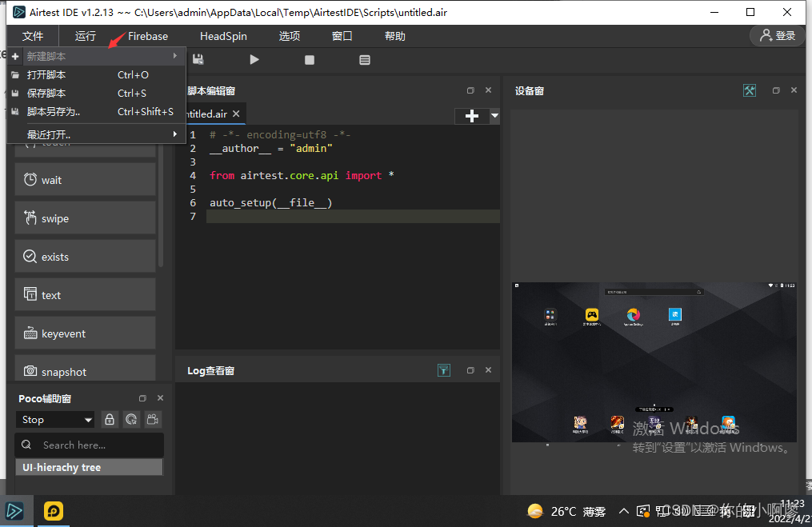Click the assistant panel vertical scrollbar
The height and width of the screenshot is (527, 812).
pyautogui.click(x=161, y=207)
